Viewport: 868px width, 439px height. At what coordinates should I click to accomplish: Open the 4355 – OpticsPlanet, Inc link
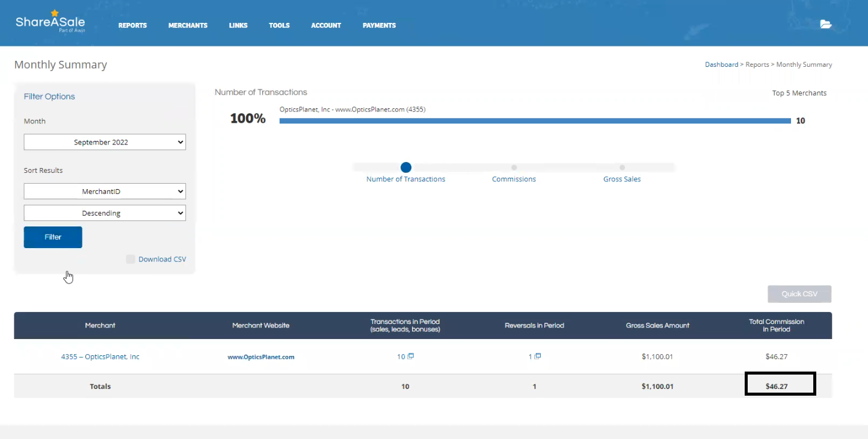point(100,356)
